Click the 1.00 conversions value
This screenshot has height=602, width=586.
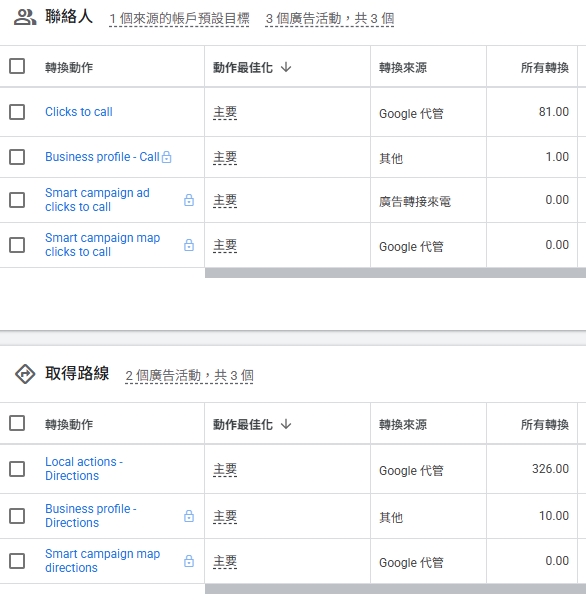click(x=557, y=157)
